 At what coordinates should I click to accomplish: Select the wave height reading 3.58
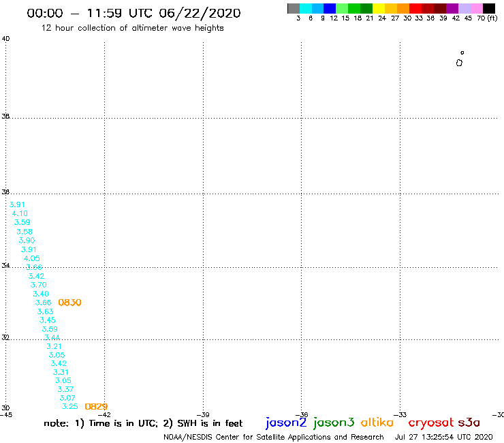(x=25, y=232)
